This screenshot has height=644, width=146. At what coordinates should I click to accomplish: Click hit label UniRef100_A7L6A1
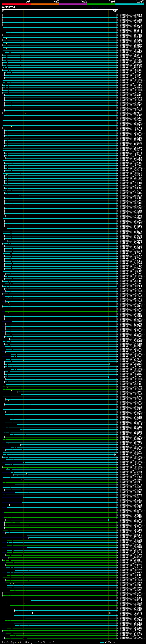click(x=131, y=538)
